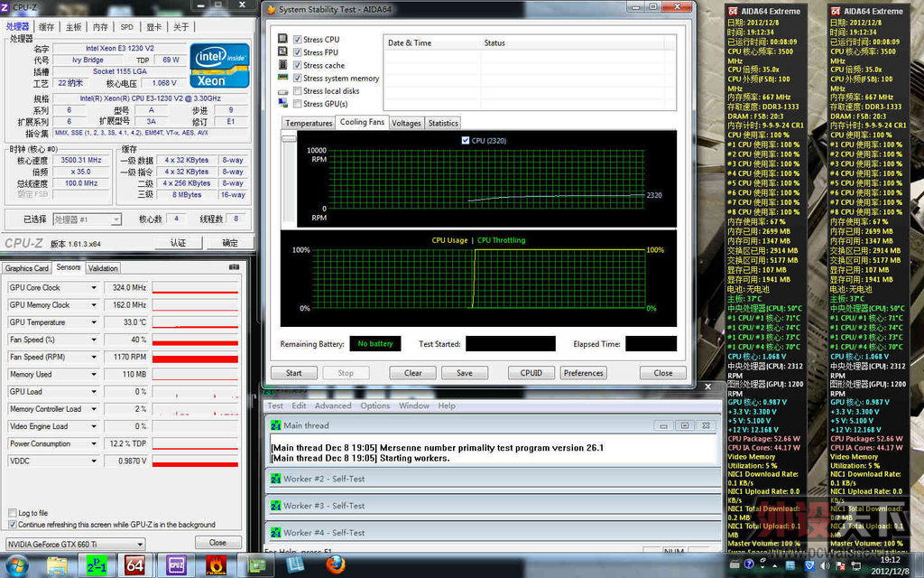The image size is (924, 578).
Task: Open the GPU Core Clock sensor dropdown
Action: coord(94,288)
